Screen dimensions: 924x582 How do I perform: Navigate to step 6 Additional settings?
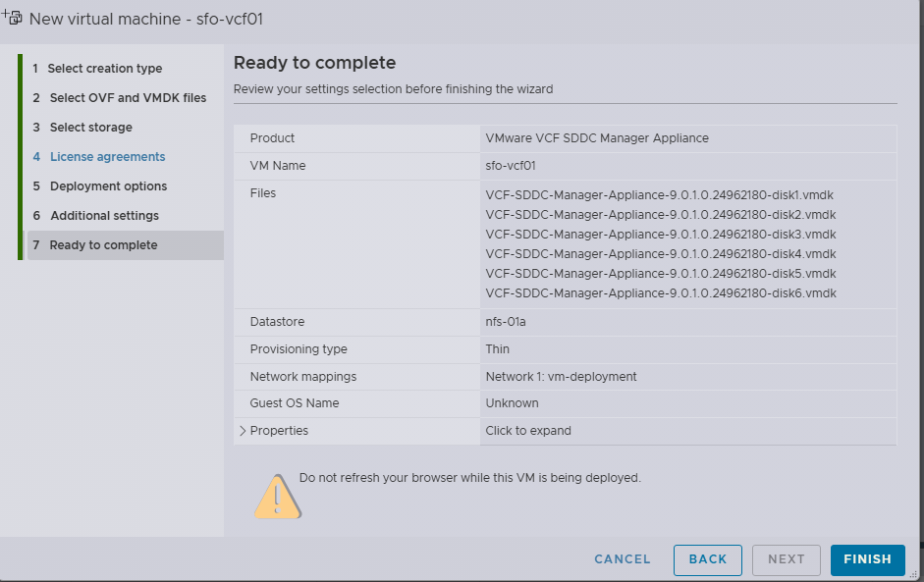pyautogui.click(x=104, y=216)
